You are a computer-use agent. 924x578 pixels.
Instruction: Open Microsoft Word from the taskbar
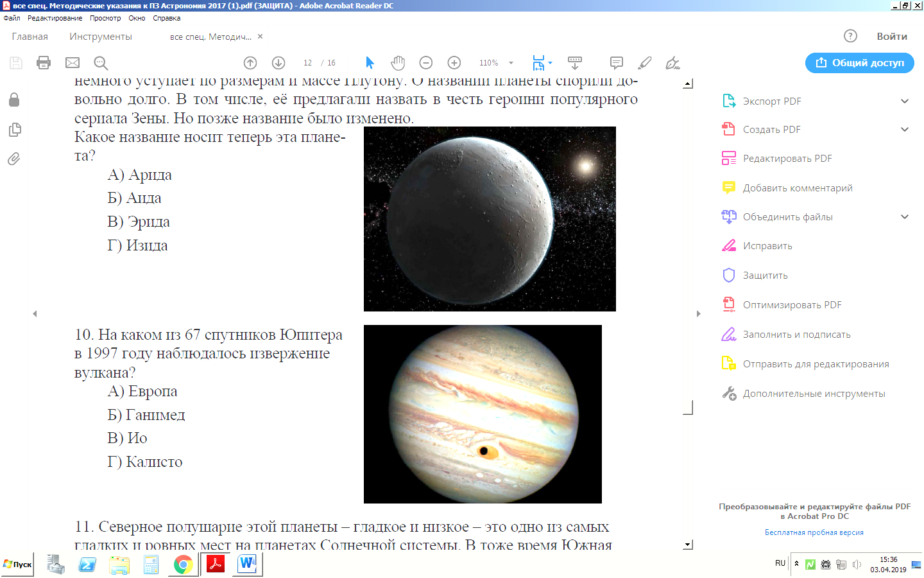(x=247, y=565)
